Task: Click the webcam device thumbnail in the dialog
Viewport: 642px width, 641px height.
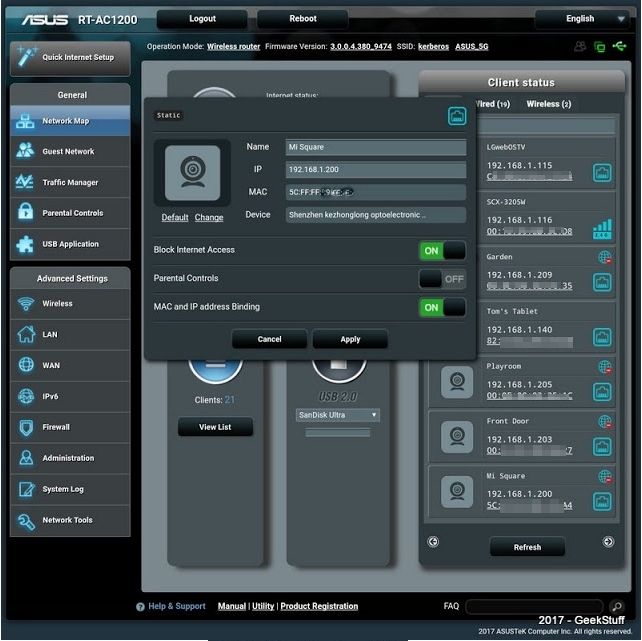Action: (x=192, y=173)
